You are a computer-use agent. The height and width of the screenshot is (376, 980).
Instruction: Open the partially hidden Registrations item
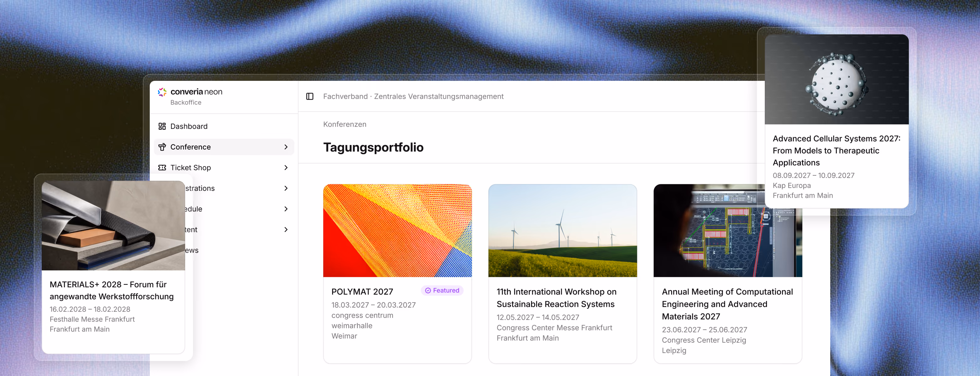click(x=240, y=188)
